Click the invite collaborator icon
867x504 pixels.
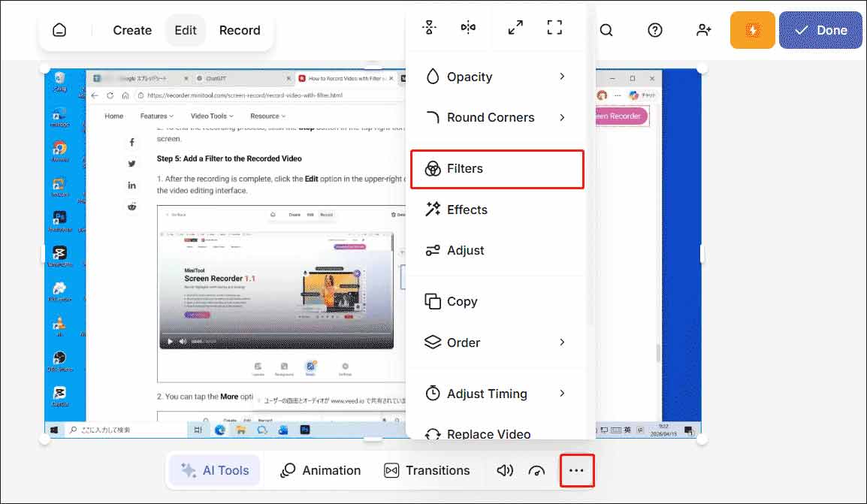click(704, 30)
